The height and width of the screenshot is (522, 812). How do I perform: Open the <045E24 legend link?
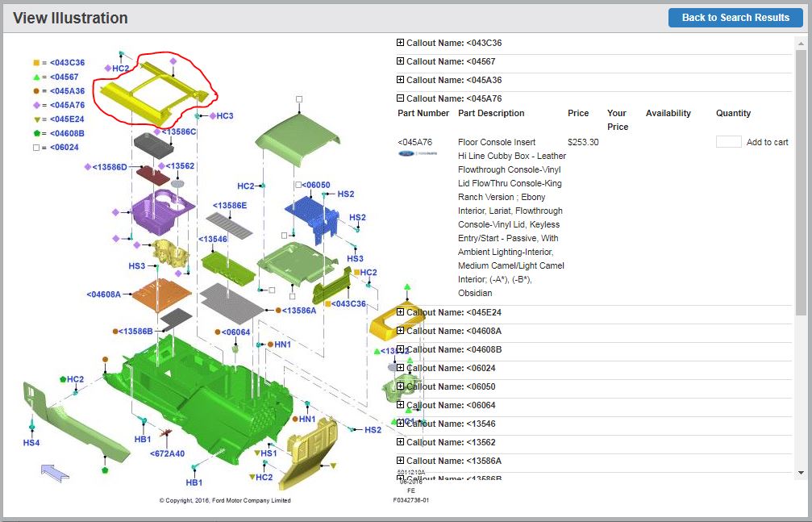point(67,119)
